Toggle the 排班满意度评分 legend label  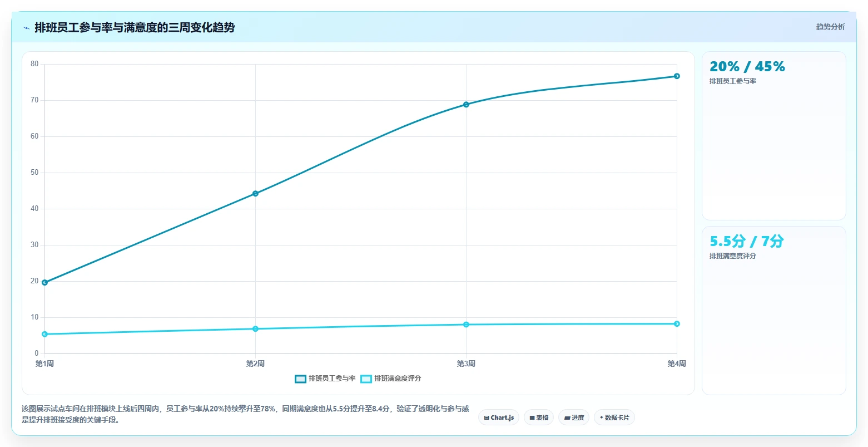[x=398, y=379]
